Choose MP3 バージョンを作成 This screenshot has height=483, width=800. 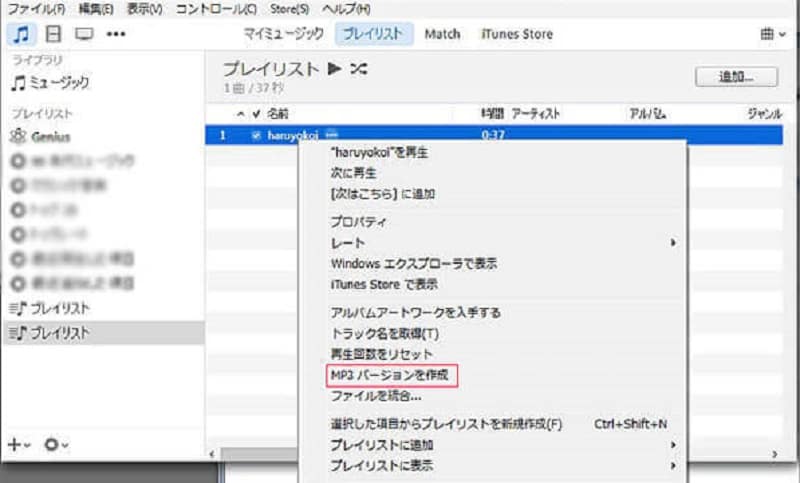tap(390, 375)
